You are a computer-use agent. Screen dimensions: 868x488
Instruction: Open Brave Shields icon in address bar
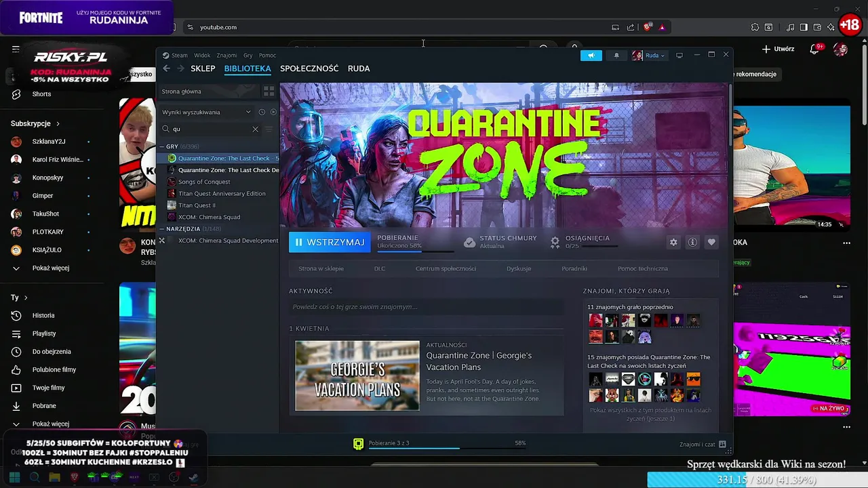[648, 27]
